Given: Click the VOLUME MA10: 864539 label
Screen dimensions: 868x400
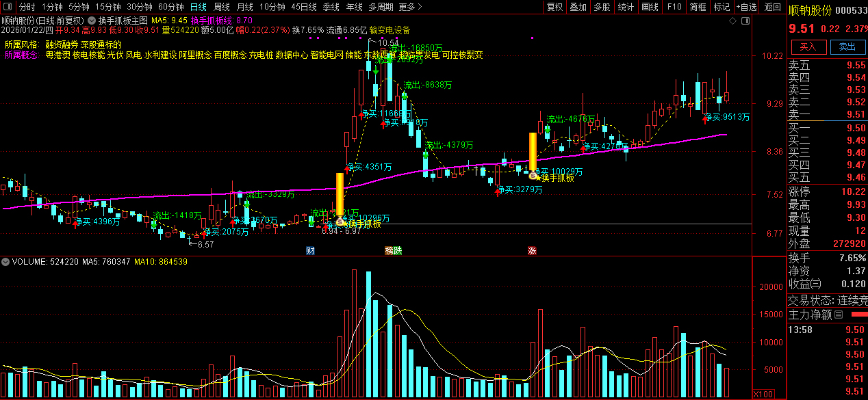Looking at the screenshot, I should (161, 261).
